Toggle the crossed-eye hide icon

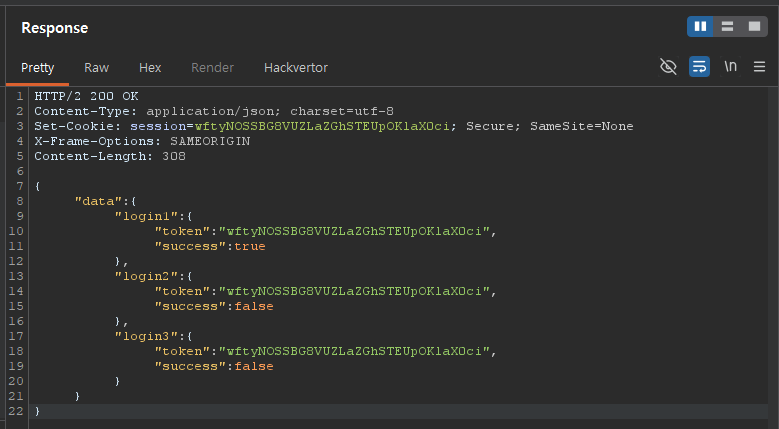[668, 67]
